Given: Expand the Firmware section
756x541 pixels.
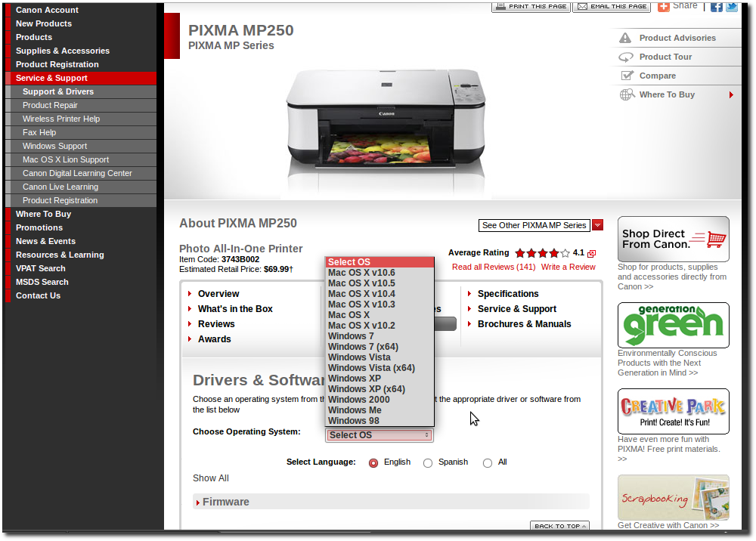Looking at the screenshot, I should 225,502.
